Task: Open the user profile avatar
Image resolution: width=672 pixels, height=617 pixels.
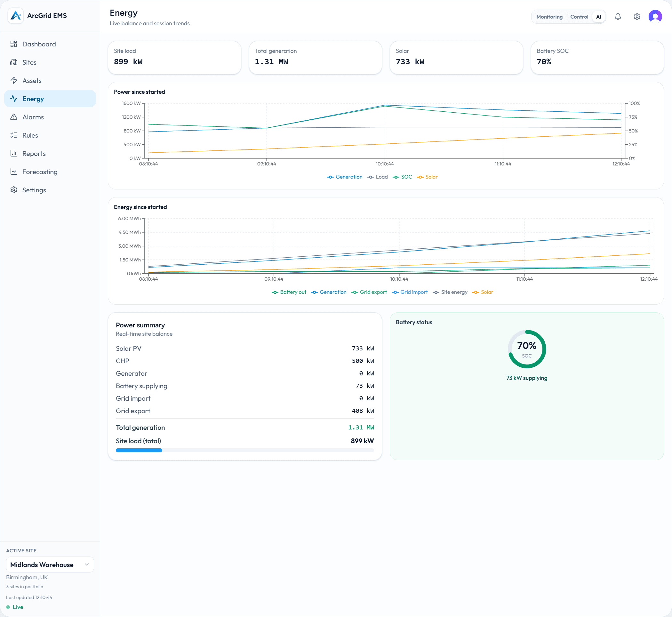Action: tap(655, 16)
